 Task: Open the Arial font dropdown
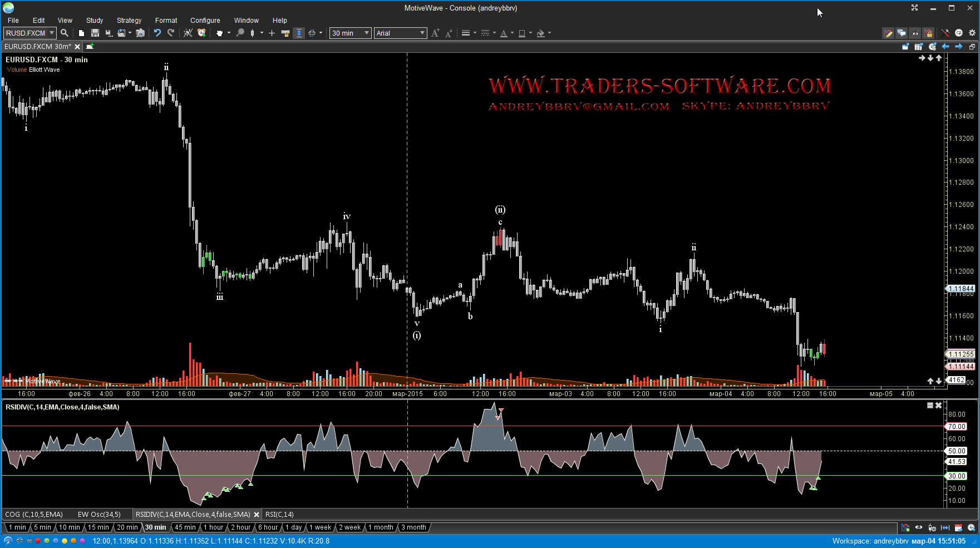coord(400,33)
